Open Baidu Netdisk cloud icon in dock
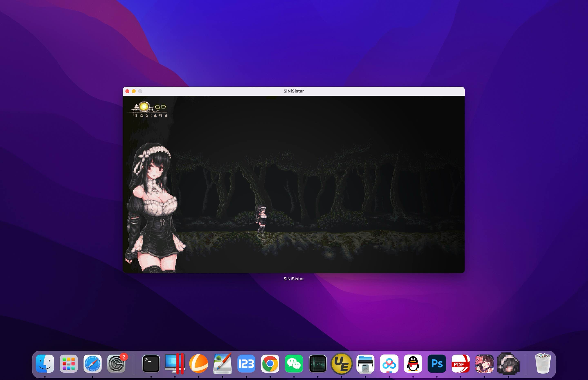The height and width of the screenshot is (380, 588). click(x=389, y=363)
